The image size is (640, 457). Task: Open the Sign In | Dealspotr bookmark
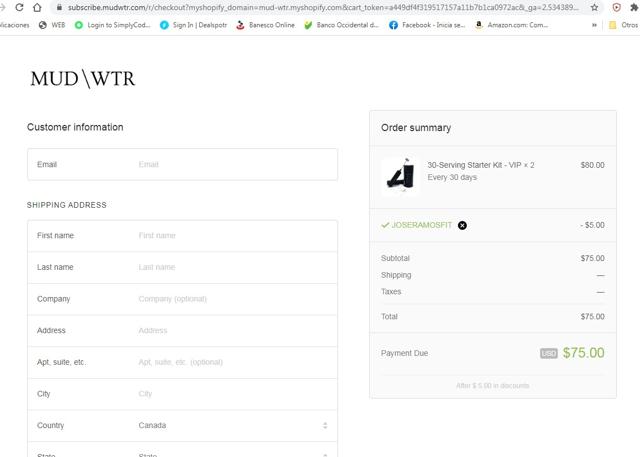pos(193,25)
